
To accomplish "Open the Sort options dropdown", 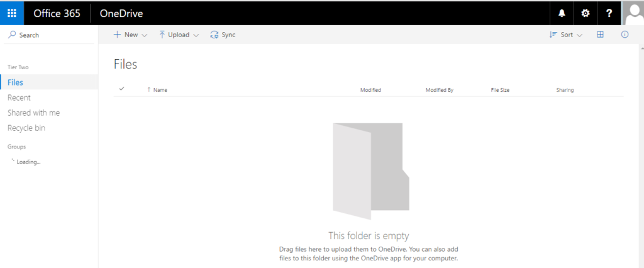I will pos(566,35).
